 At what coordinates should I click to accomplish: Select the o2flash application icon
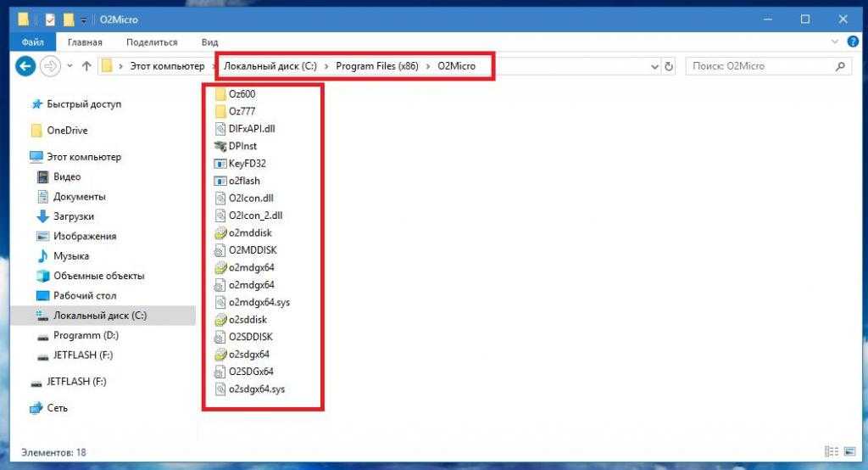(220, 181)
